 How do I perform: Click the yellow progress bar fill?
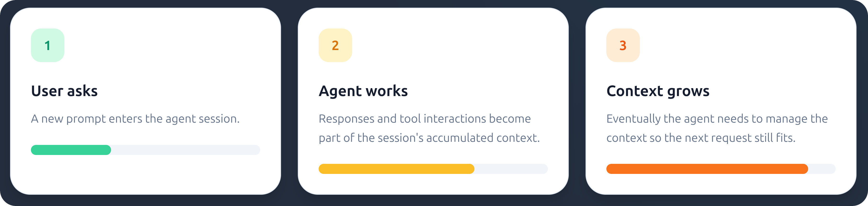pyautogui.click(x=396, y=169)
